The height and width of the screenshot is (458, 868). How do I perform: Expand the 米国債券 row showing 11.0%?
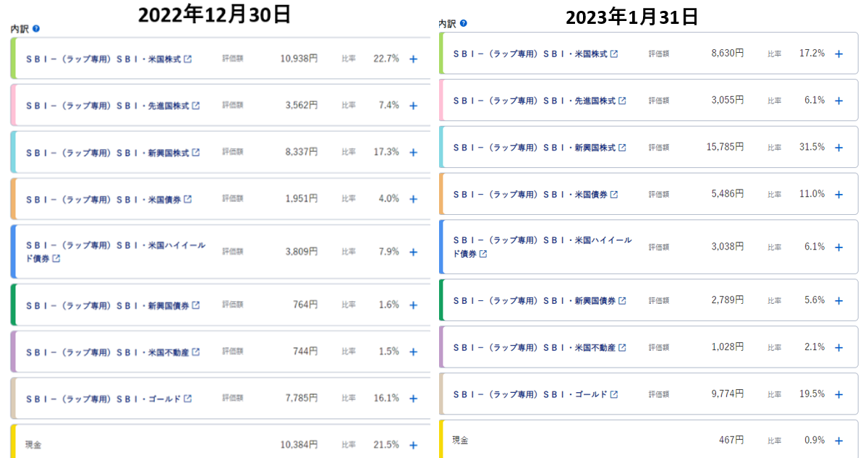pyautogui.click(x=839, y=194)
